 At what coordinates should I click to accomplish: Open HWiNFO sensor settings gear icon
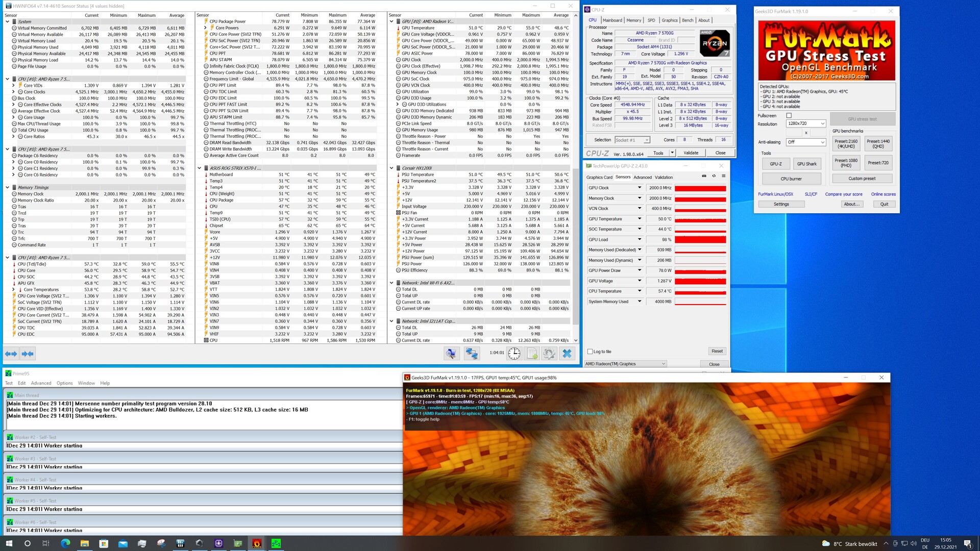(x=549, y=353)
